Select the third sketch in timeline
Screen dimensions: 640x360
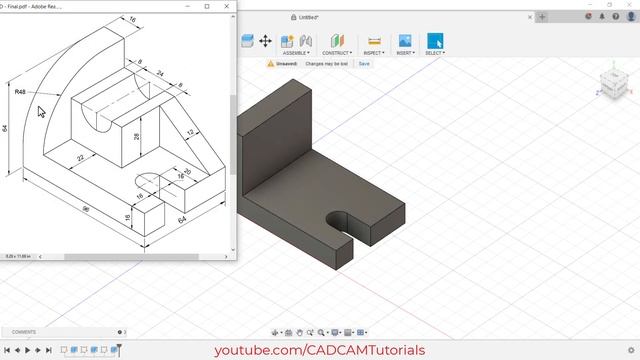pyautogui.click(x=104, y=350)
